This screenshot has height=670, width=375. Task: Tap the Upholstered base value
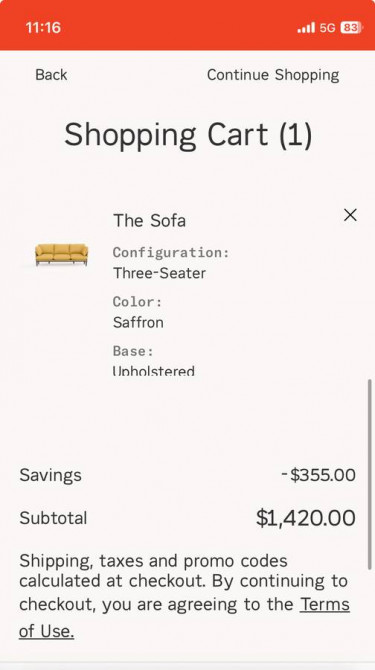coord(154,370)
